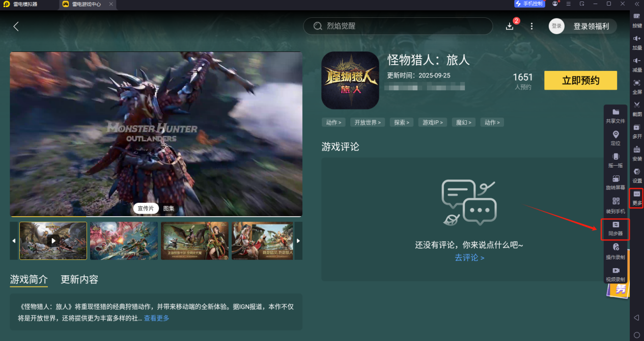Open 魔幻 tag
The width and height of the screenshot is (644, 341).
[x=463, y=122]
